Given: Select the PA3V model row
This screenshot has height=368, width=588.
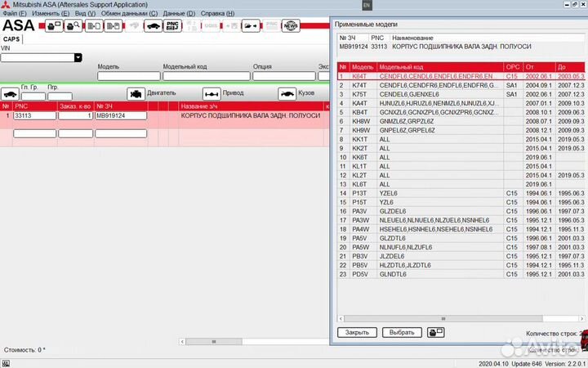Looking at the screenshot, I should [x=461, y=212].
